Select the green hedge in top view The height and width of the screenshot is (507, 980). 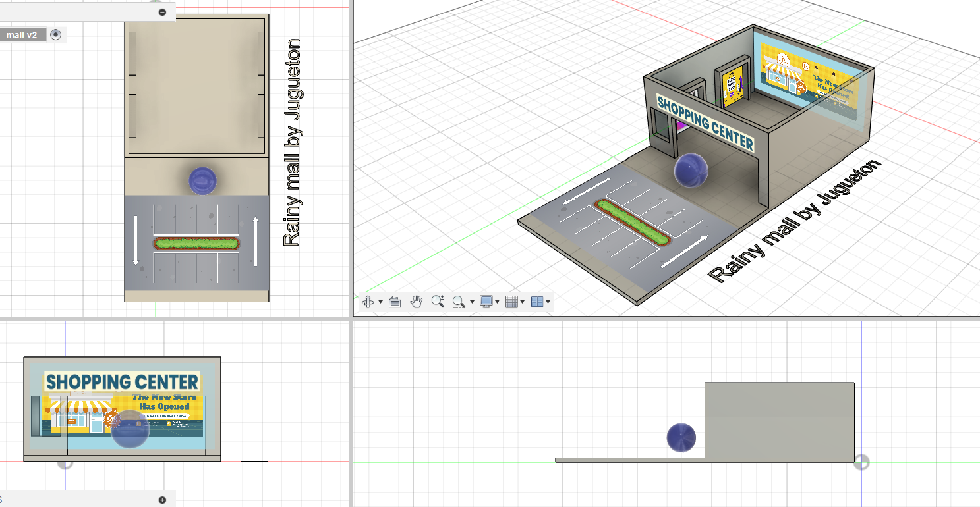click(196, 244)
